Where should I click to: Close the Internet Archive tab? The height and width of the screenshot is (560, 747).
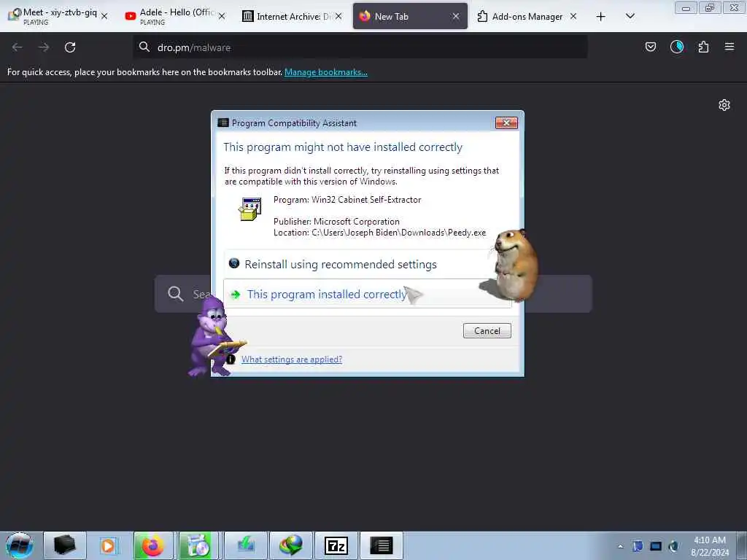(x=338, y=16)
